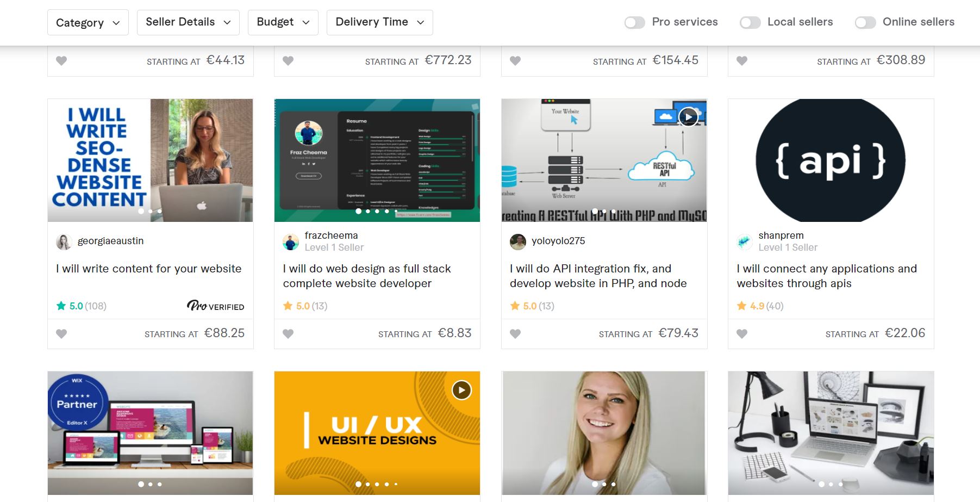Enable Local sellers switch
Image resolution: width=980 pixels, height=502 pixels.
[750, 22]
